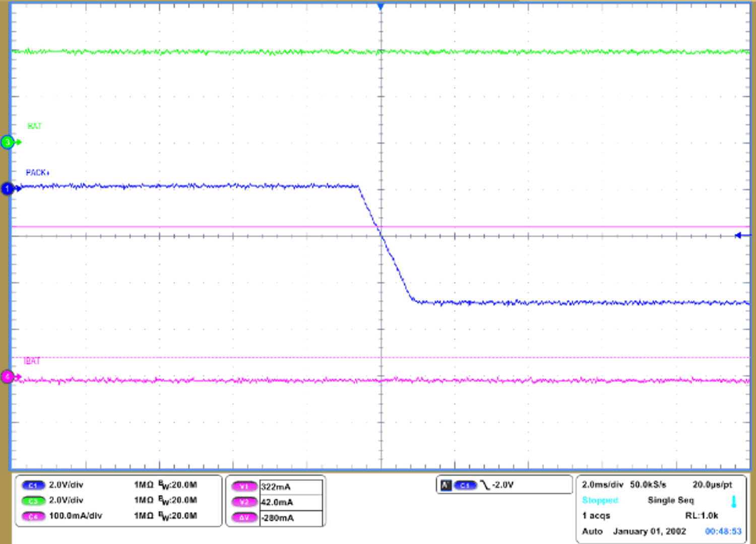Screen dimensions: 756x544
Task: Click the C1 channel badge in readout
Action: (33, 486)
